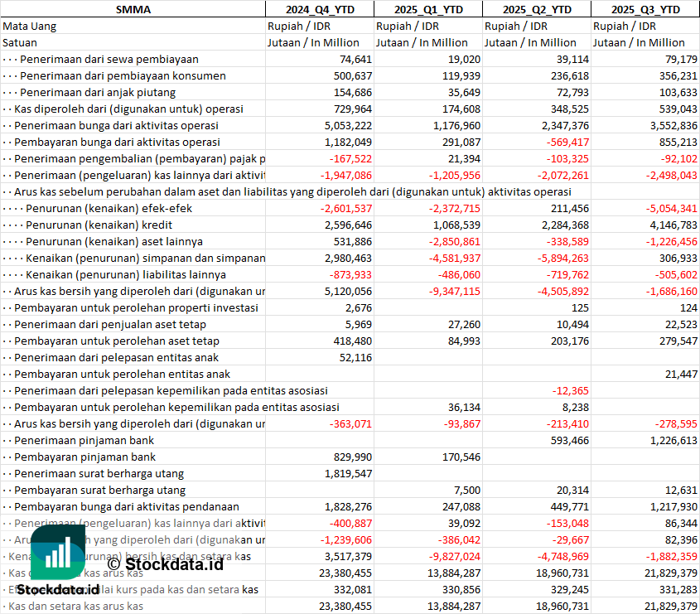Image resolution: width=700 pixels, height=614 pixels.
Task: Click the value 539,043
Action: click(678, 109)
